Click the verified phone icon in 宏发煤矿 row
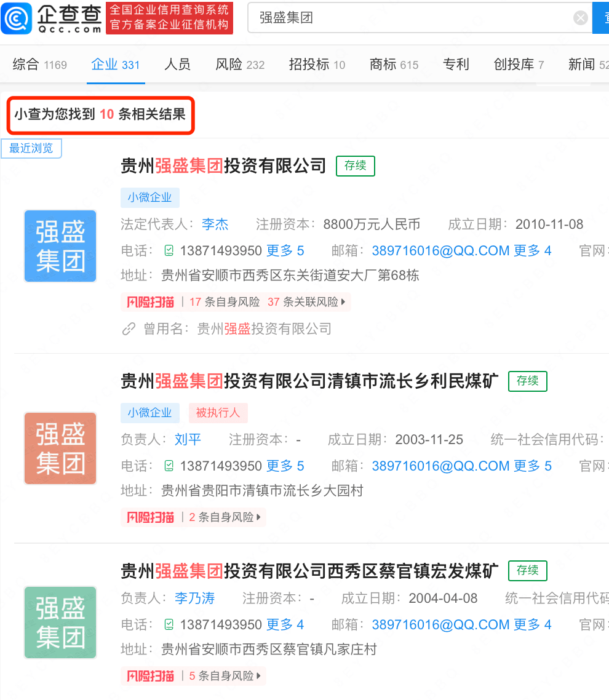Image resolution: width=609 pixels, height=700 pixels. coord(169,624)
